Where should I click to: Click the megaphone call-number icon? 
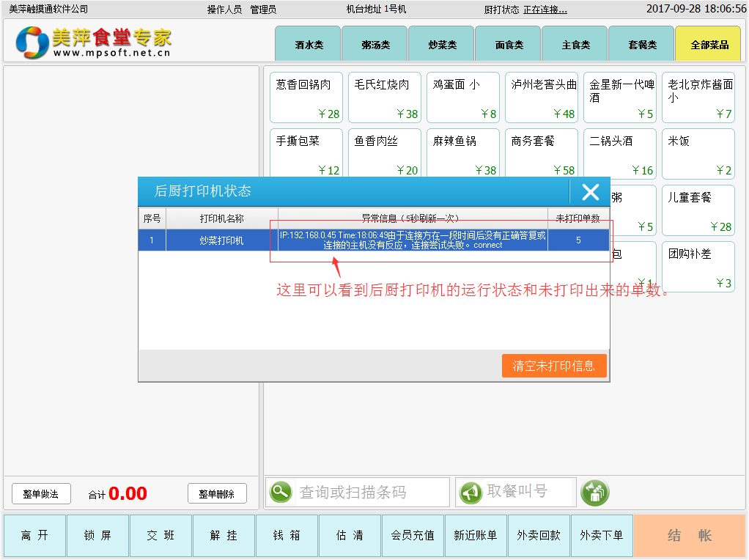tap(471, 492)
